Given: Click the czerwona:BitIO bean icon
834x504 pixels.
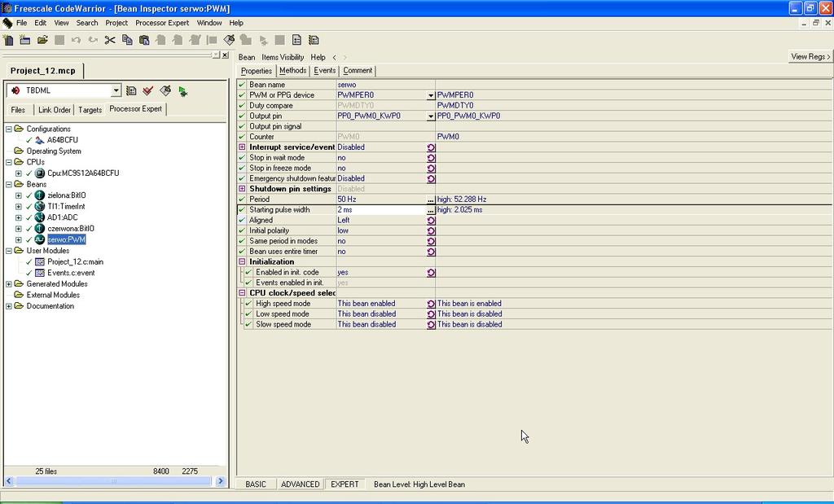Looking at the screenshot, I should [x=40, y=229].
